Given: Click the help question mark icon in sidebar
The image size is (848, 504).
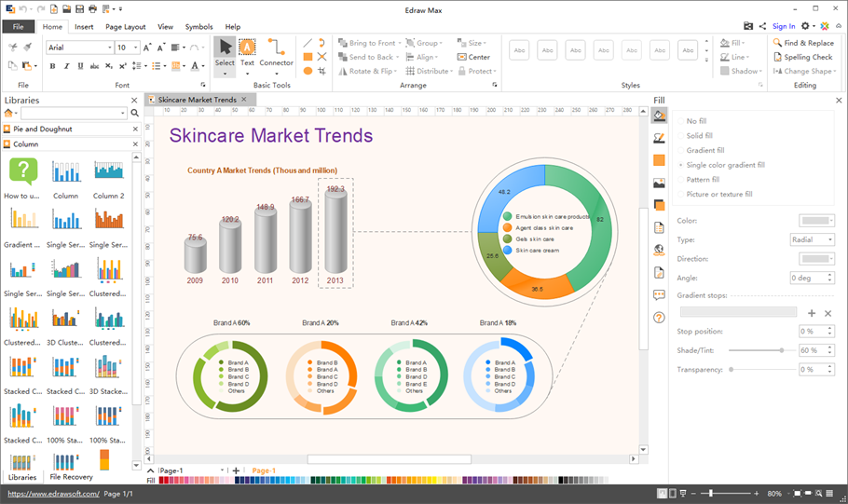Looking at the screenshot, I should (x=659, y=318).
